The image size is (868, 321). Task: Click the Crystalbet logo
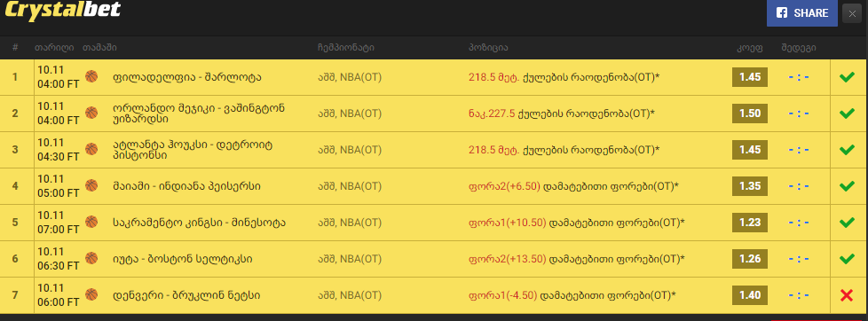(x=62, y=10)
